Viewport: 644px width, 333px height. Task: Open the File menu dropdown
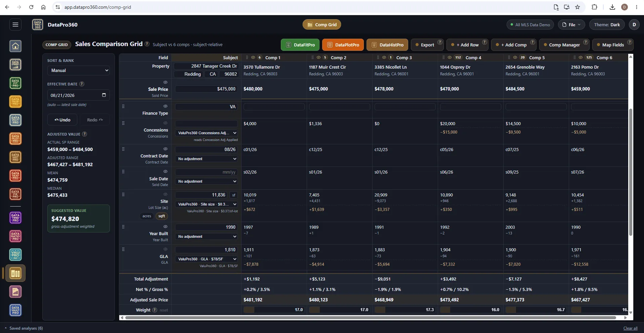[x=571, y=25]
